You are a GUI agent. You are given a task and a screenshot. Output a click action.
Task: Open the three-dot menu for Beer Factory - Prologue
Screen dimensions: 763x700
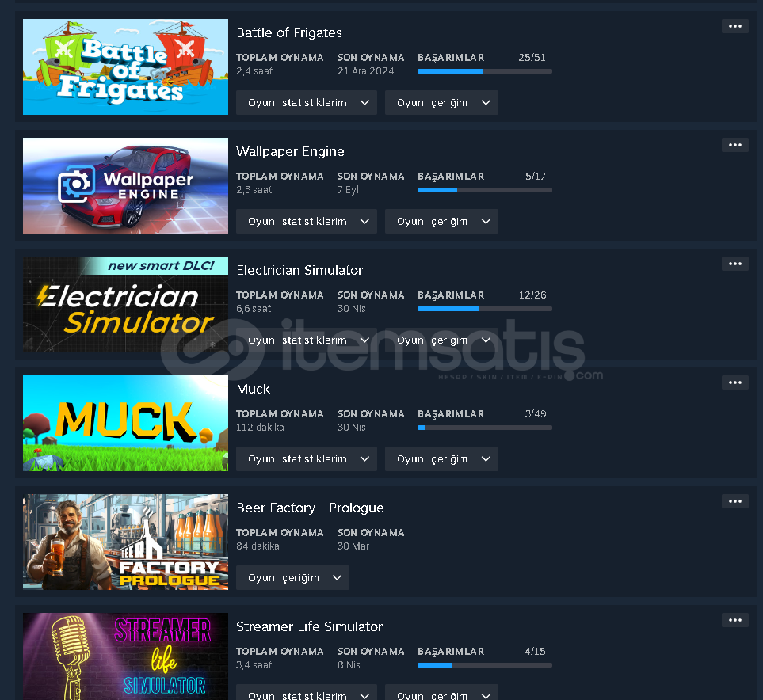point(734,501)
